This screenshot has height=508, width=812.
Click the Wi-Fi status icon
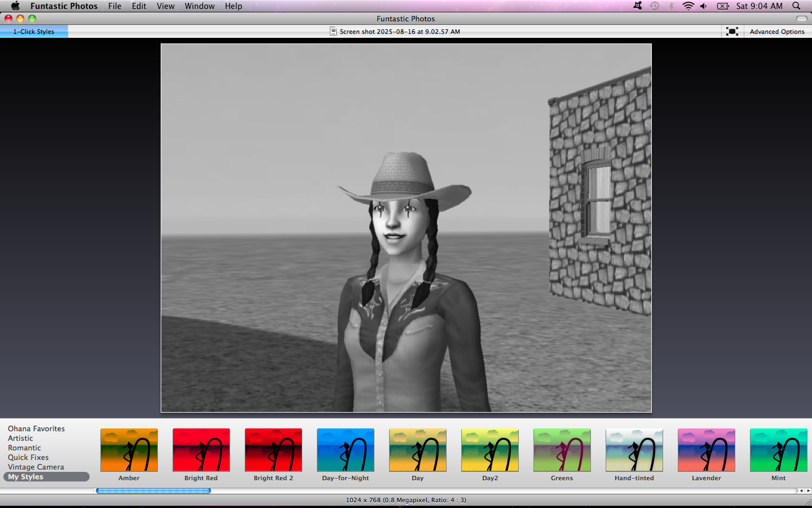(688, 6)
